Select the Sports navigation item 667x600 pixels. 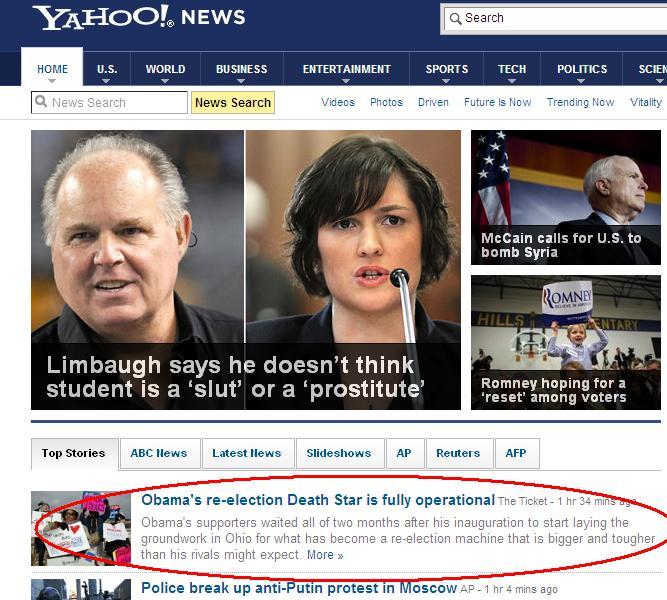(x=447, y=69)
